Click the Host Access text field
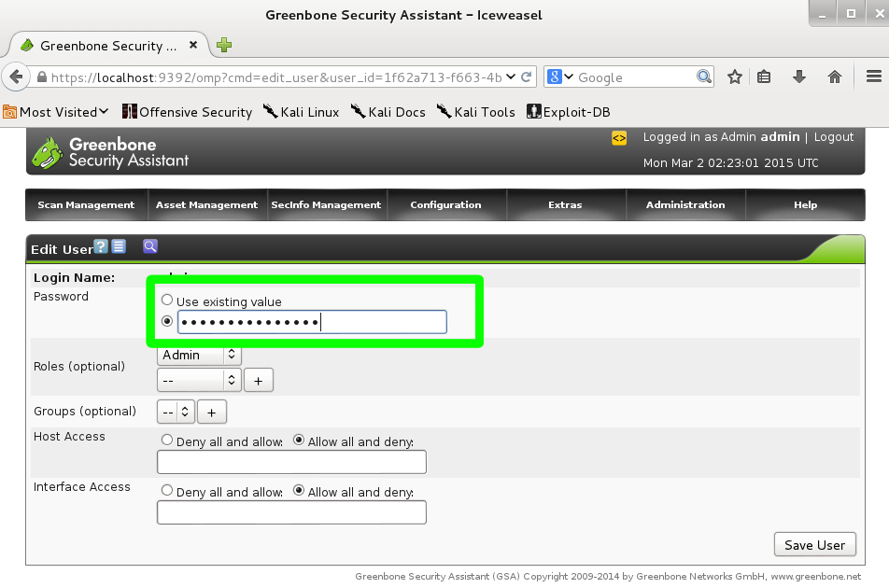 coord(291,462)
